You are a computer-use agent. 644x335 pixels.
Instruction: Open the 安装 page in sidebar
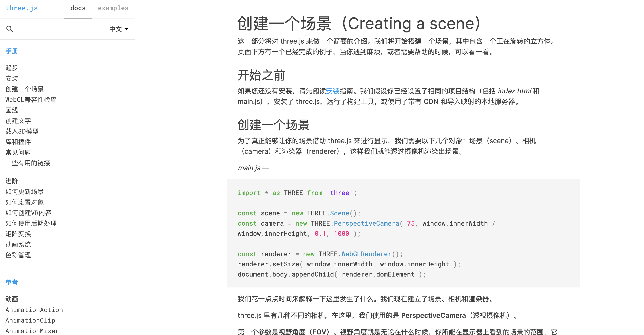12,78
